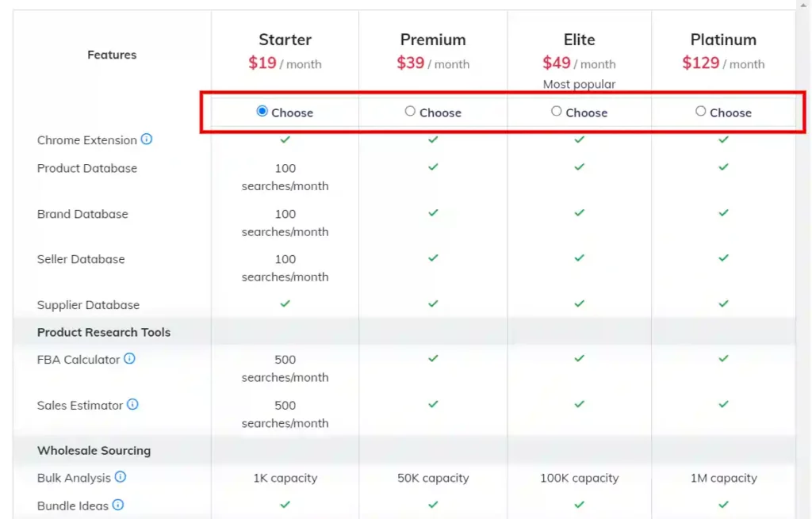Click the Wholesale Sourcing section header
Image resolution: width=812 pixels, height=519 pixels.
[94, 450]
